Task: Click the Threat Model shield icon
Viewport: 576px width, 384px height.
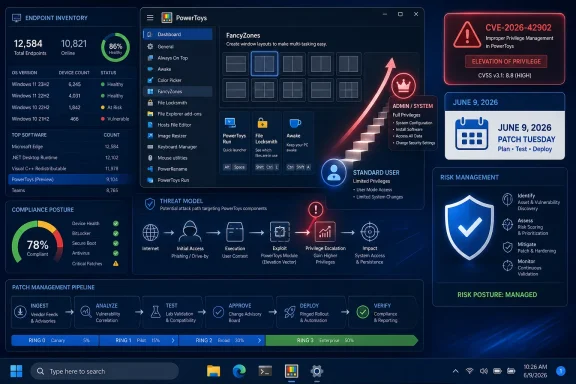Action: click(x=150, y=204)
